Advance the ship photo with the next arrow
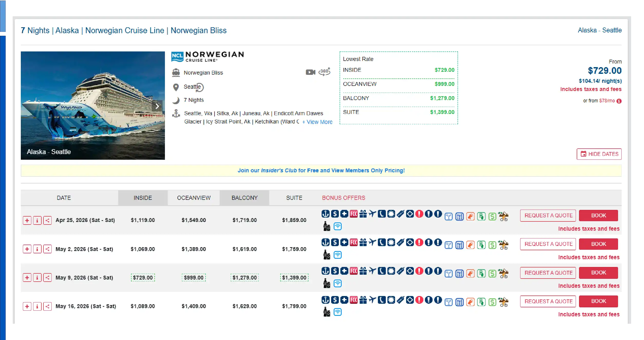This screenshot has height=340, width=644. [x=157, y=106]
